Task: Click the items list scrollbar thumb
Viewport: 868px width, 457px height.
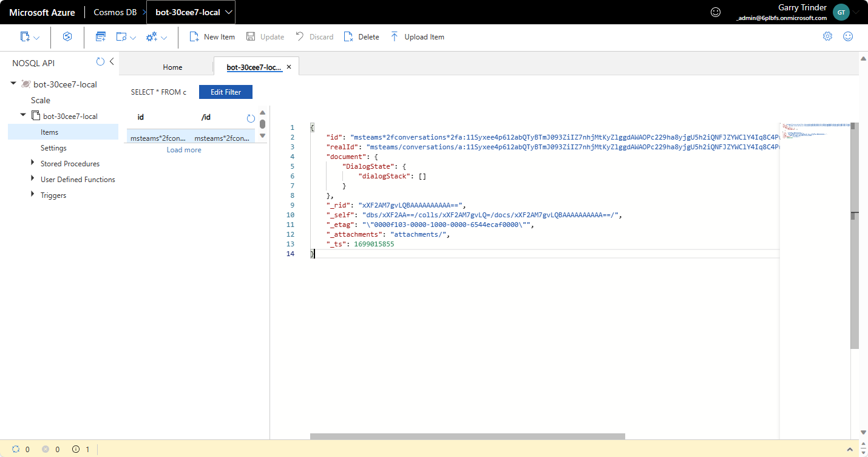Action: click(263, 124)
